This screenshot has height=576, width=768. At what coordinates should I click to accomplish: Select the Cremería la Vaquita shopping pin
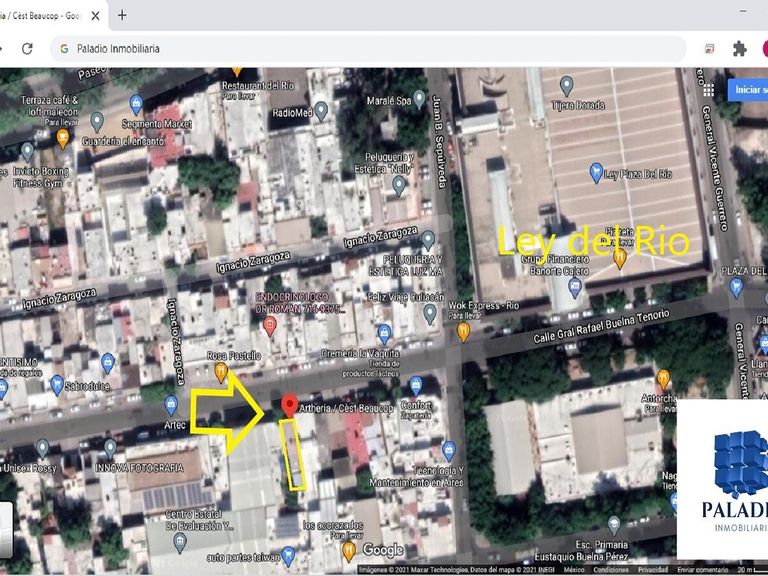(384, 334)
